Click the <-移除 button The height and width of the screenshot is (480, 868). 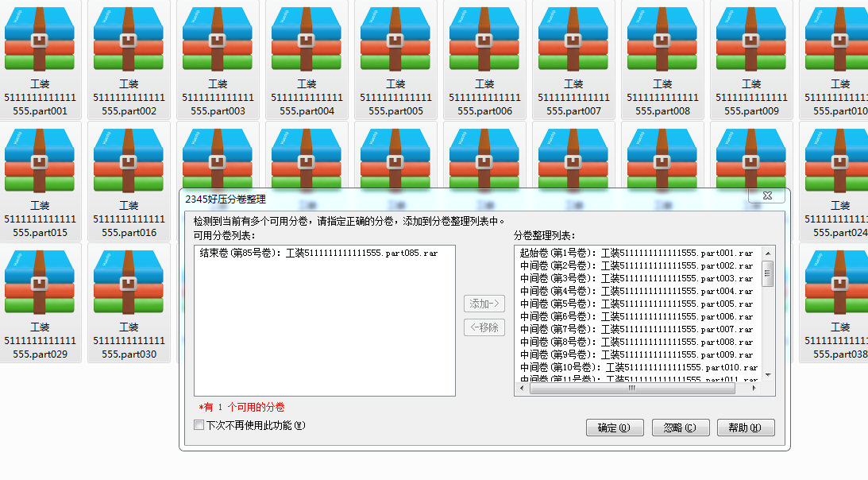(484, 327)
